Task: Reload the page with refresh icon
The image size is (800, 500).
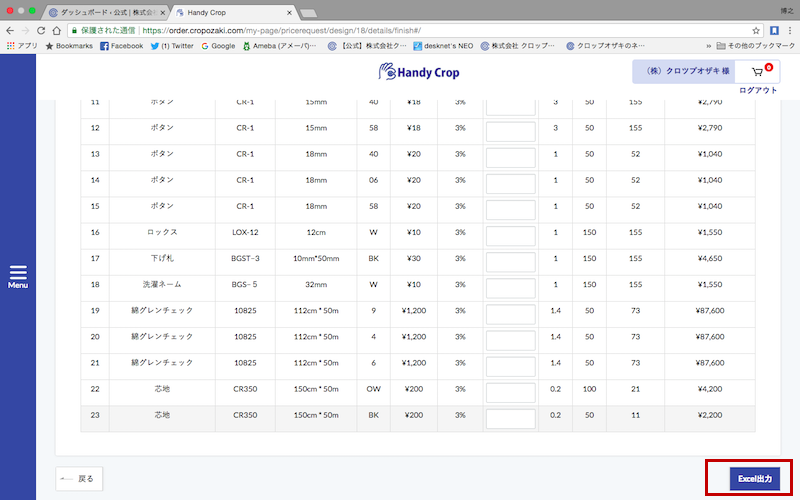Action: tap(41, 31)
